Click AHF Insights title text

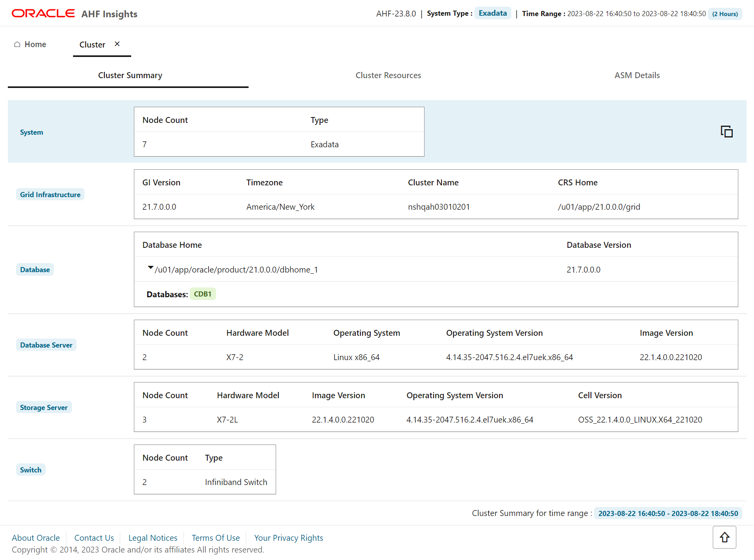pyautogui.click(x=109, y=14)
